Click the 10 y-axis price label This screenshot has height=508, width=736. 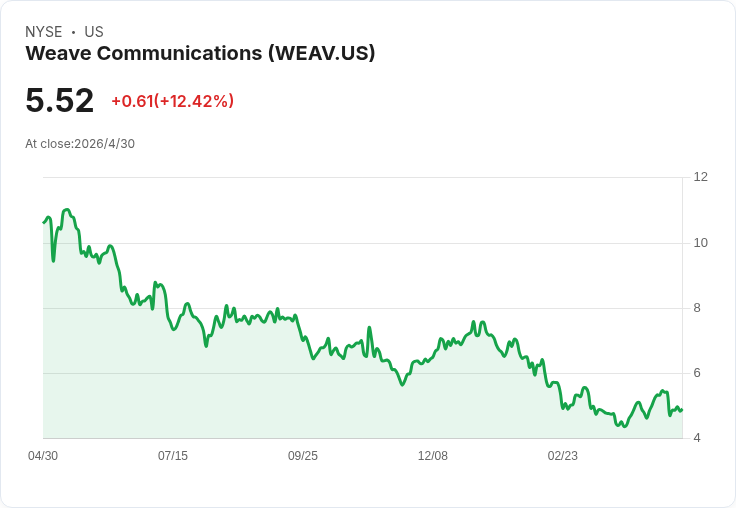pyautogui.click(x=701, y=243)
